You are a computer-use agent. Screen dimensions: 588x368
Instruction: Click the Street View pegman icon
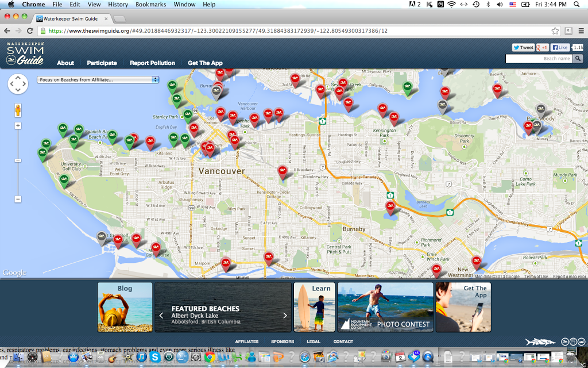click(x=18, y=109)
